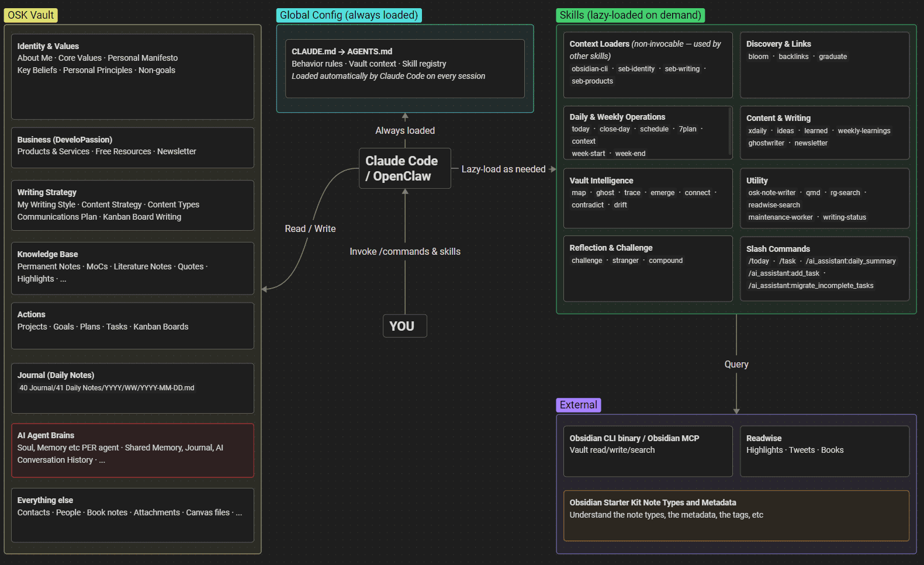Click the Readwise card heading

764,438
